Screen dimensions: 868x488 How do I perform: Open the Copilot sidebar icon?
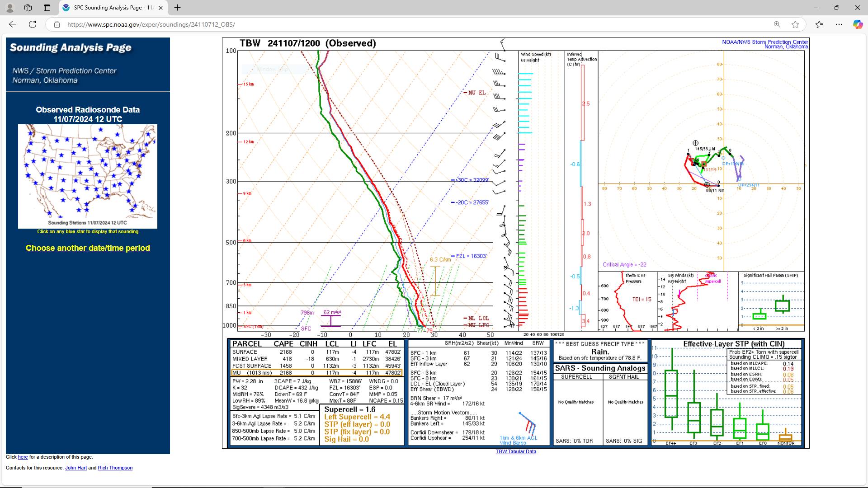coord(858,24)
